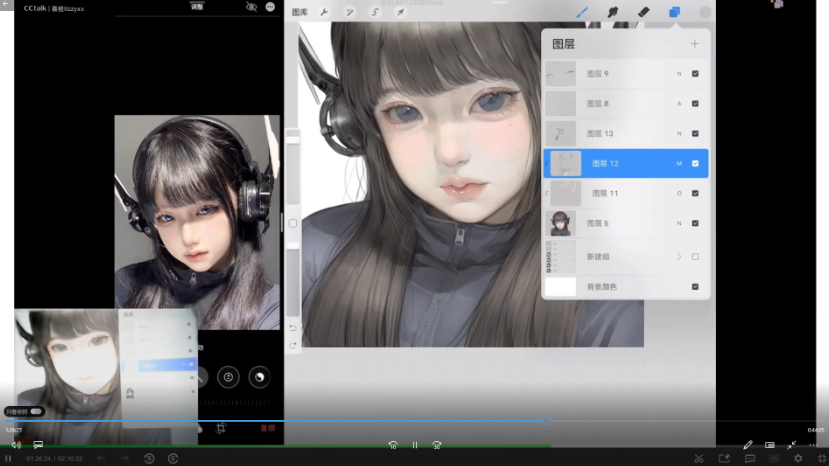Open the round color picker disc
The image size is (829, 466).
pos(705,12)
